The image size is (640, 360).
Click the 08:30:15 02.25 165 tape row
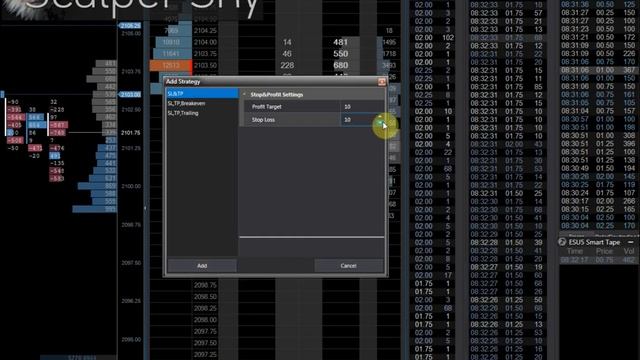click(598, 209)
